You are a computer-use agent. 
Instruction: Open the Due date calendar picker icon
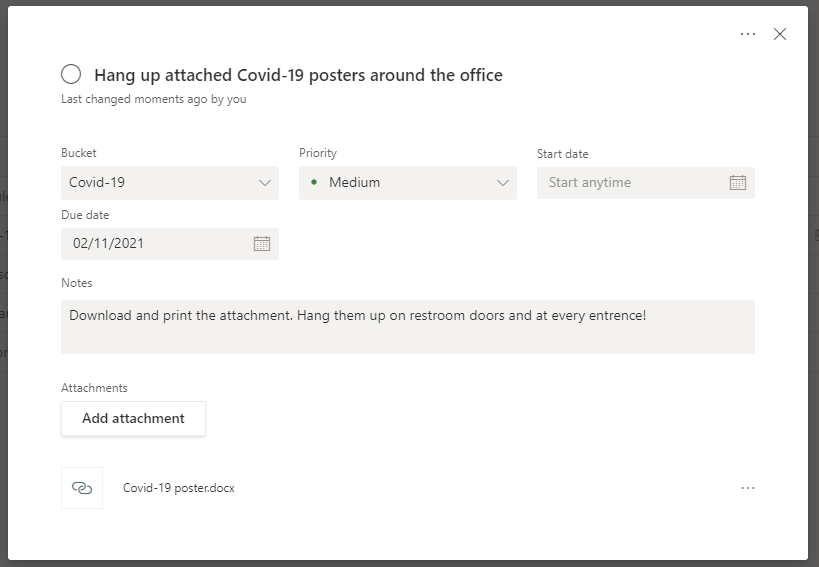[262, 243]
